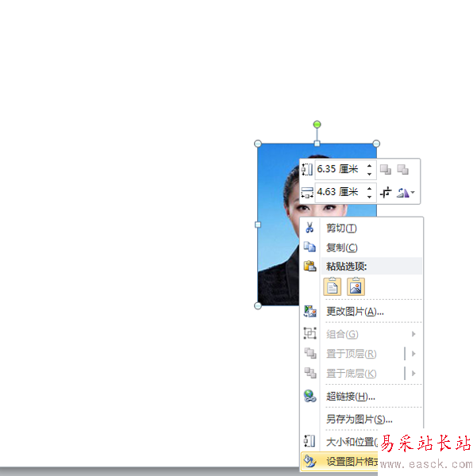Increase height with the up spinner arrow
Screen dimensions: 473x476
point(369,166)
